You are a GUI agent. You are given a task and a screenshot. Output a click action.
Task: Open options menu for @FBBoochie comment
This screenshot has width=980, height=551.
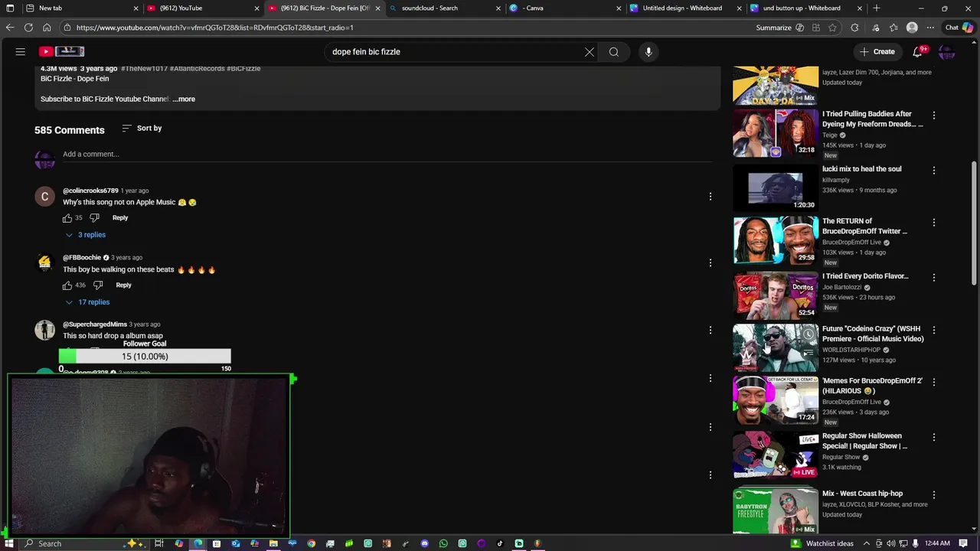[710, 263]
